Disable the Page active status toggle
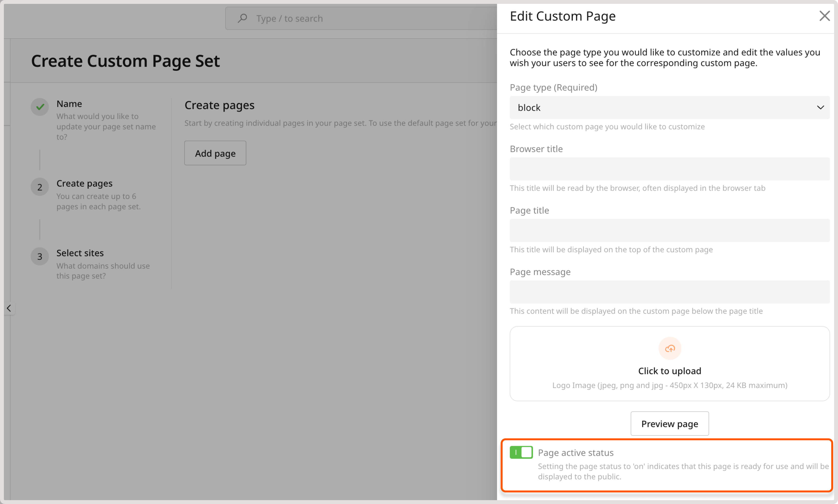838x504 pixels. [521, 452]
